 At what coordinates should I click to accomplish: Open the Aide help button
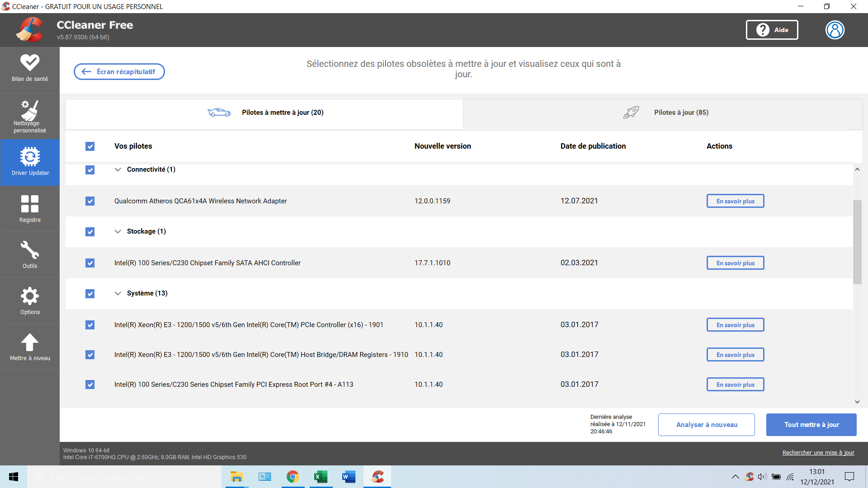pyautogui.click(x=772, y=30)
